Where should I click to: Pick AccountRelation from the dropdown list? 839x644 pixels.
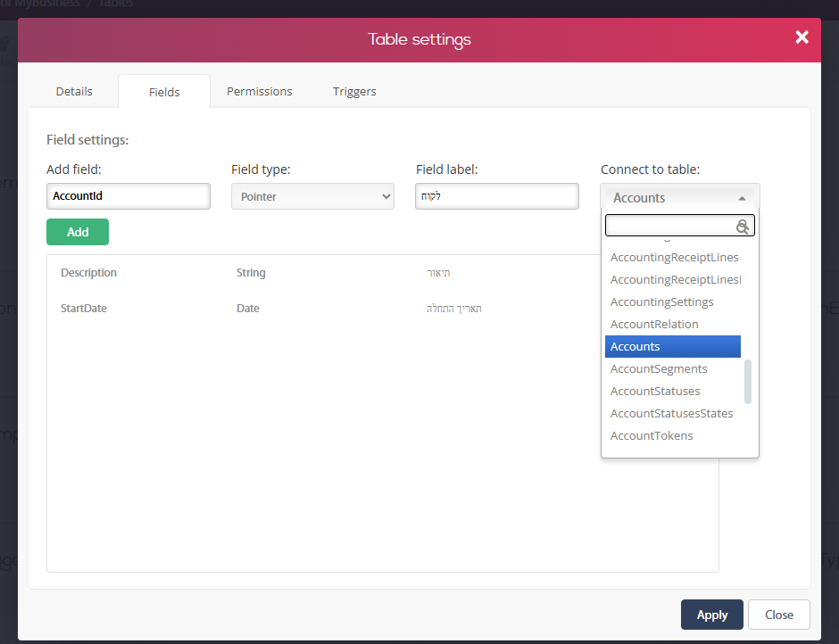coord(673,325)
